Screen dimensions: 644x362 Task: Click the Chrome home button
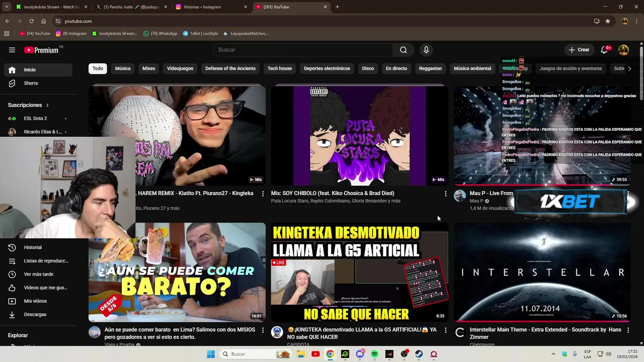(x=44, y=21)
